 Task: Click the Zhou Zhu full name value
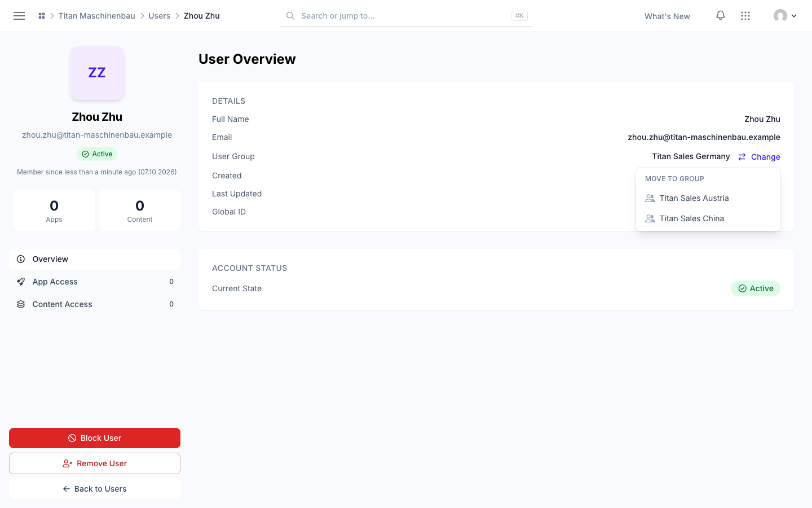point(762,119)
